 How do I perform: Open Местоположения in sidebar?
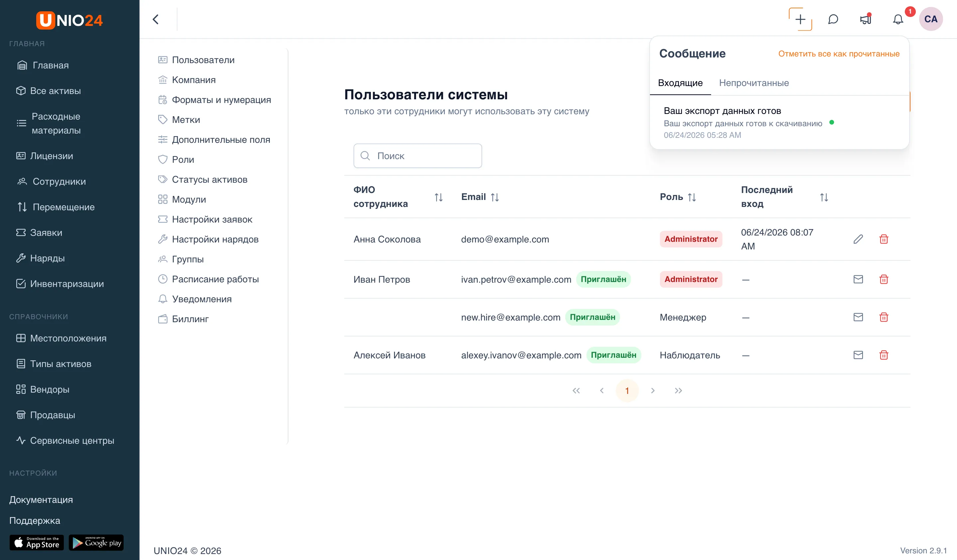tap(61, 338)
